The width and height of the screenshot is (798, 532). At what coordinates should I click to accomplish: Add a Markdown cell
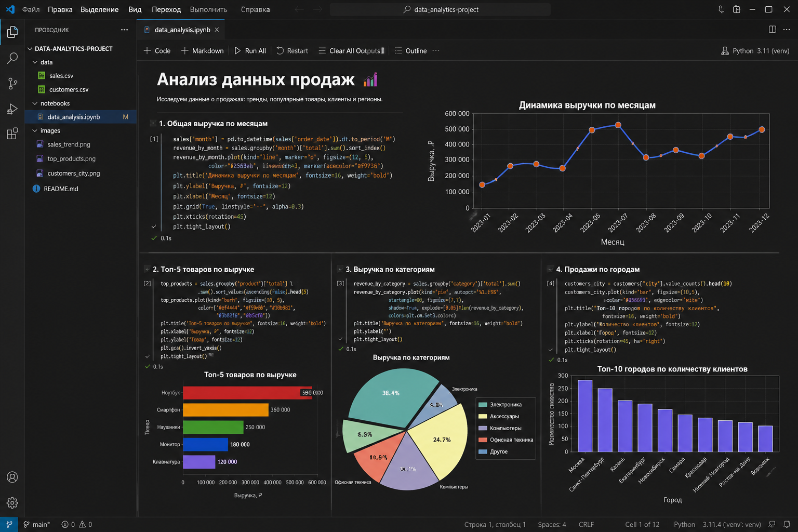[x=202, y=50]
